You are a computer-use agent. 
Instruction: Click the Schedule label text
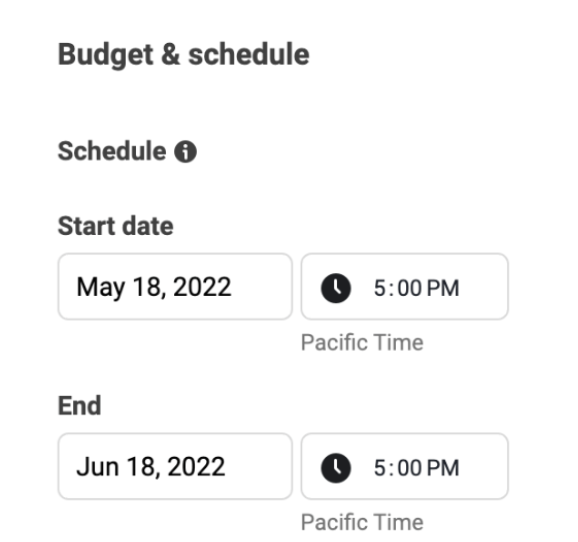pos(112,151)
